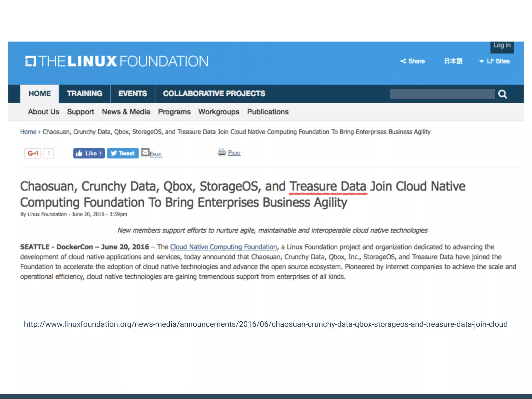Open the Support menu
The image size is (532, 399).
[81, 112]
